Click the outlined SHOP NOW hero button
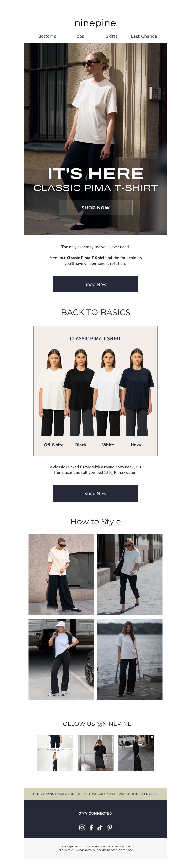191x868 pixels. click(x=95, y=208)
